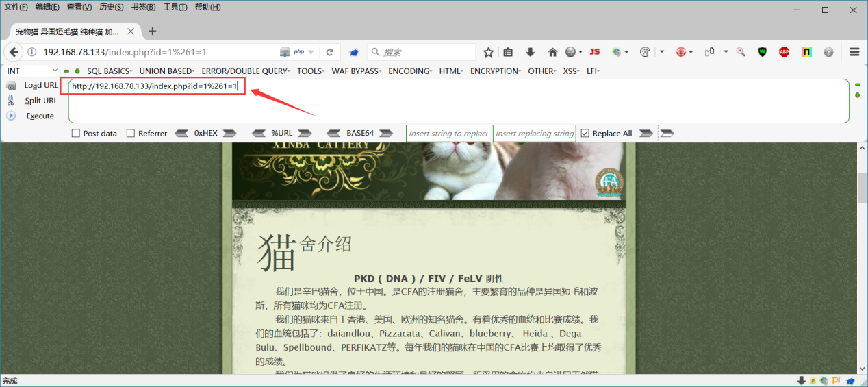This screenshot has height=387, width=868.
Task: Click the red JS toolbar icon
Action: [x=595, y=52]
